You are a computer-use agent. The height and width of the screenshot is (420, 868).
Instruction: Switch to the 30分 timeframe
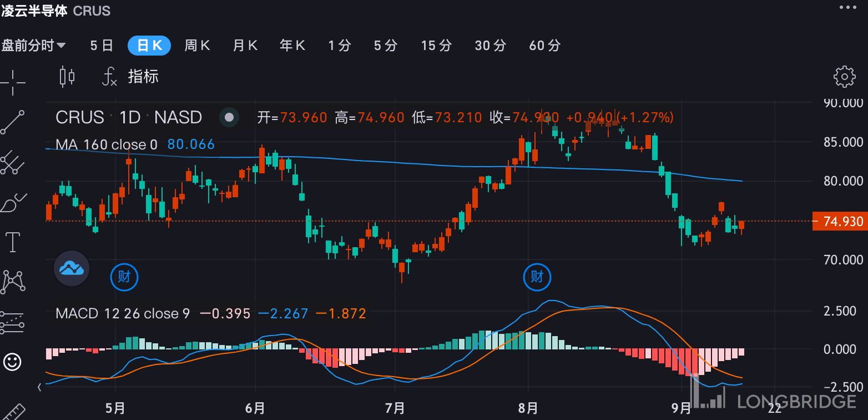(x=491, y=46)
